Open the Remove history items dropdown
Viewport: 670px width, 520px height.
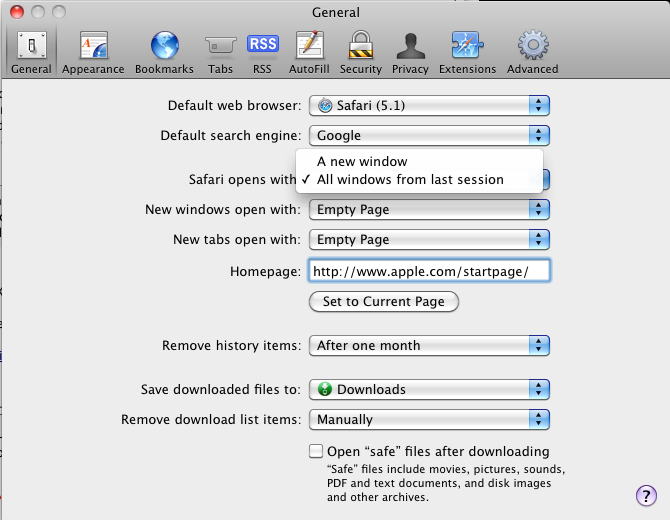(x=429, y=345)
